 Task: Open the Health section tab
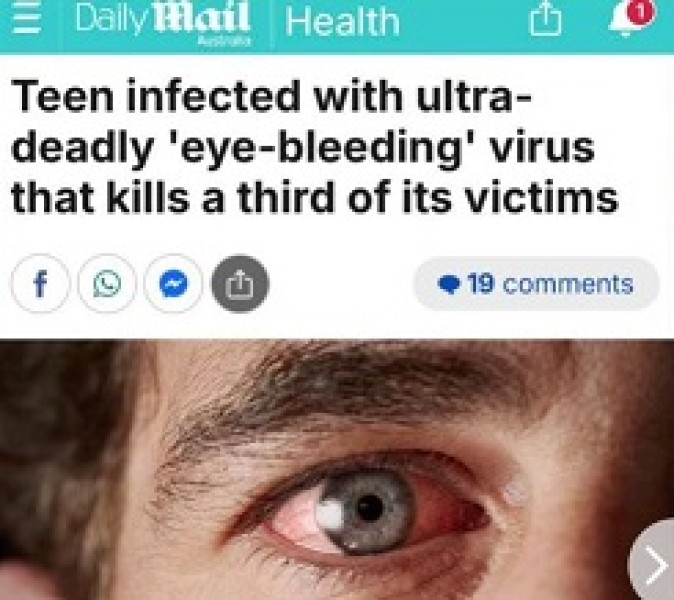(x=343, y=21)
